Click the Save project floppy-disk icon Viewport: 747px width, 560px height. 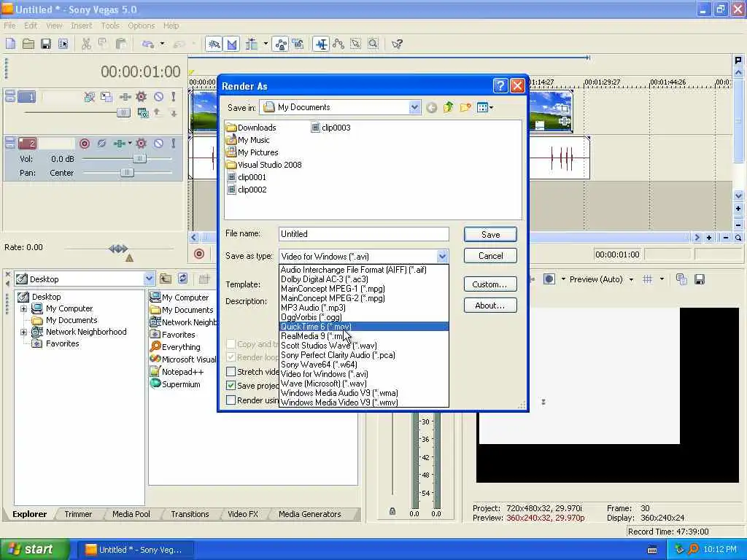coord(46,44)
